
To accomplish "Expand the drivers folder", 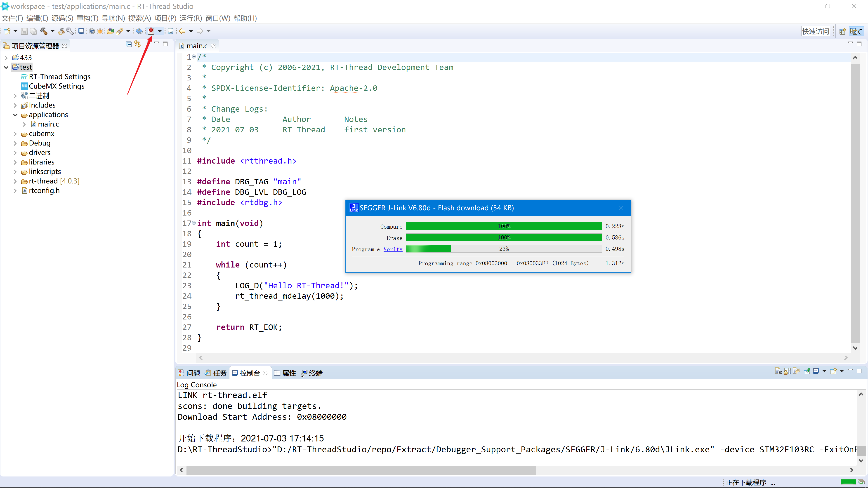I will point(15,153).
